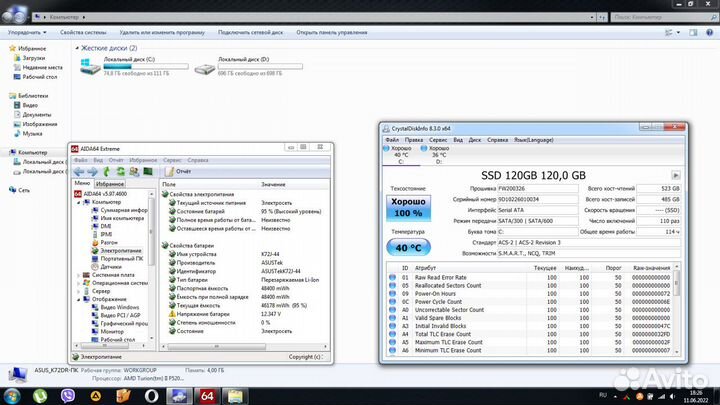Screen dimensions: 720x405
Task: Click Свойства системы in Explorer toolbar
Action: pos(83,32)
